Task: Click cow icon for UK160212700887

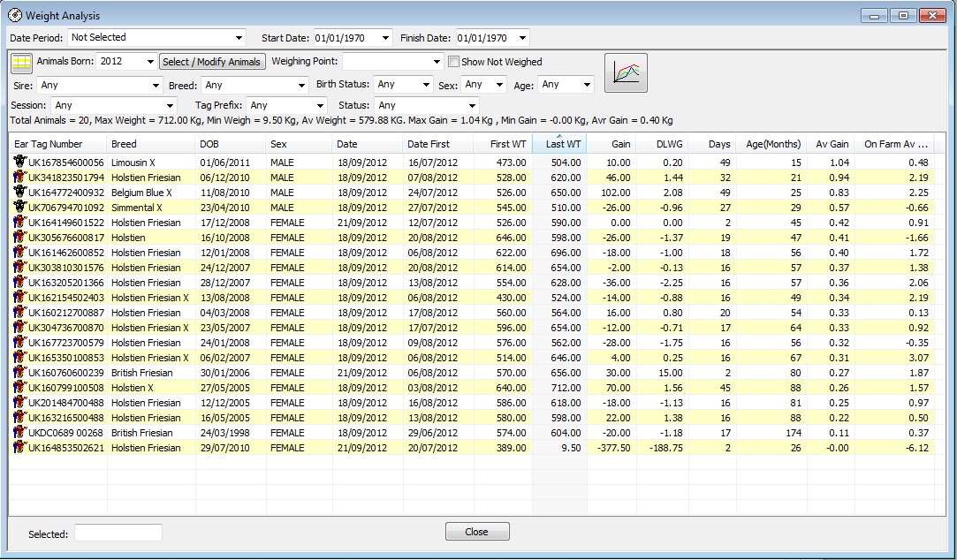Action: click(x=20, y=312)
